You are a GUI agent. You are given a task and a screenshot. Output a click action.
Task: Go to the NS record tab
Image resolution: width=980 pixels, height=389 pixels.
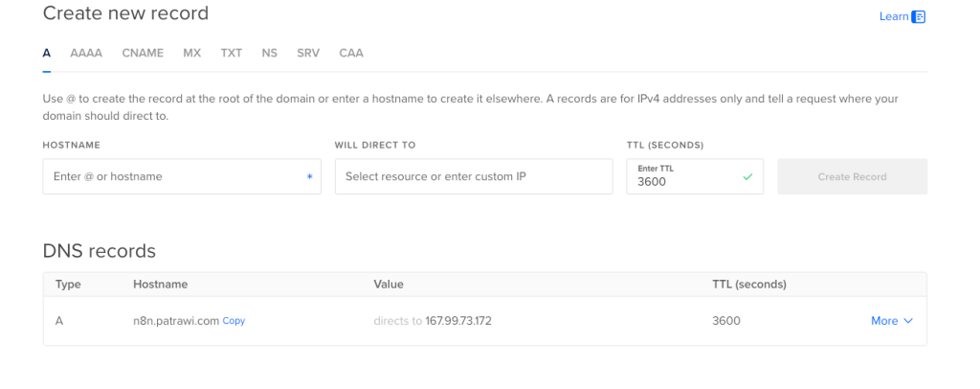(x=269, y=53)
